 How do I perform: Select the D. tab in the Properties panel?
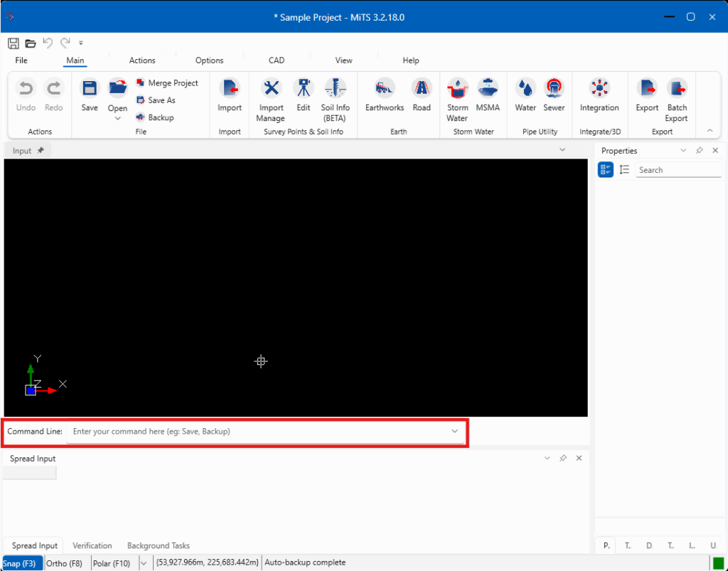(x=649, y=546)
